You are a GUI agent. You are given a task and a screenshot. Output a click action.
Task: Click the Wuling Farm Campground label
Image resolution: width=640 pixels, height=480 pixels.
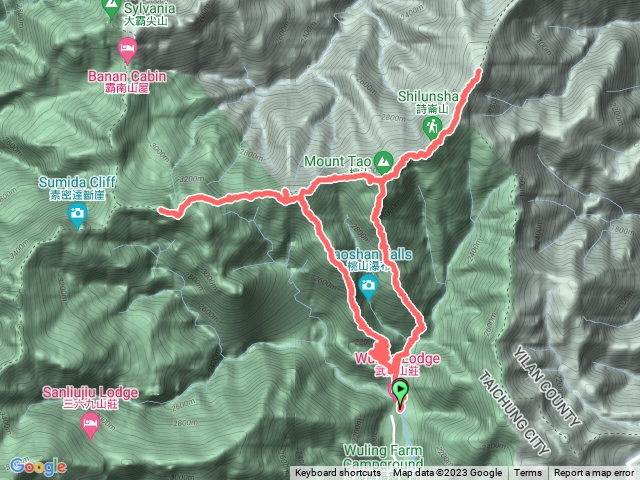[x=383, y=457]
